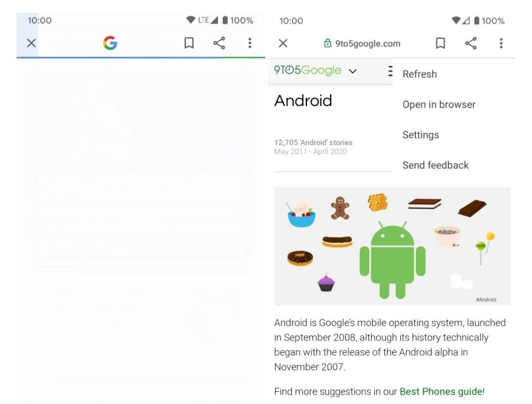Screen dimensions: 532x404
Task: Follow the Best Phones guide link
Action: pyautogui.click(x=441, y=392)
